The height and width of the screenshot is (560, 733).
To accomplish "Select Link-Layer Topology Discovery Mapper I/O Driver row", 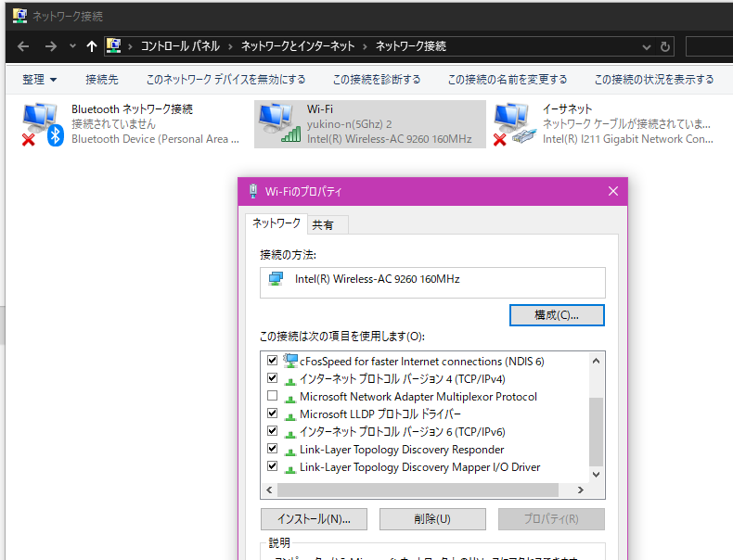I will (419, 467).
